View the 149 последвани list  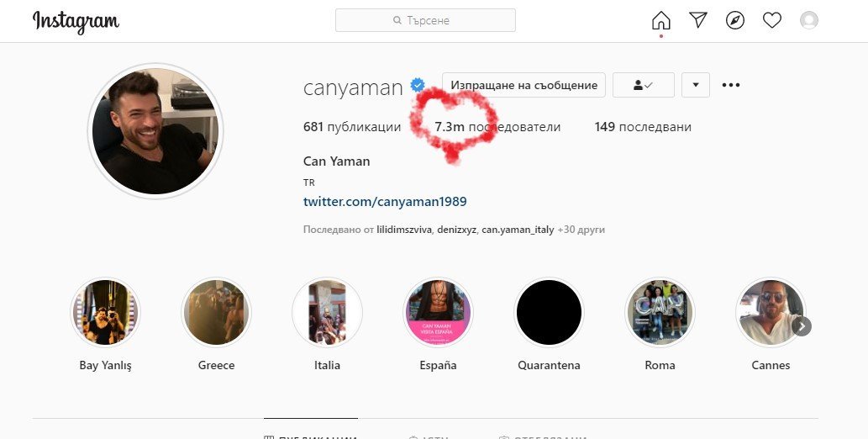pyautogui.click(x=643, y=127)
